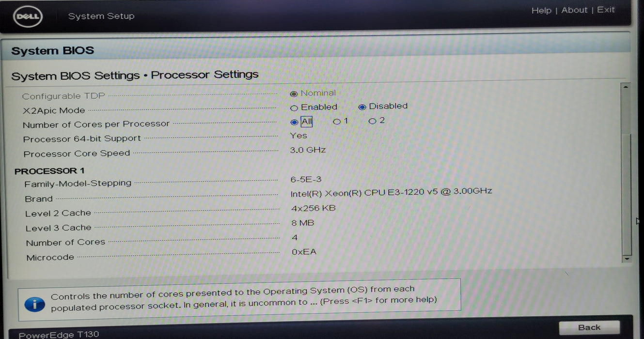Click the 8 MB cache value

coord(303,223)
